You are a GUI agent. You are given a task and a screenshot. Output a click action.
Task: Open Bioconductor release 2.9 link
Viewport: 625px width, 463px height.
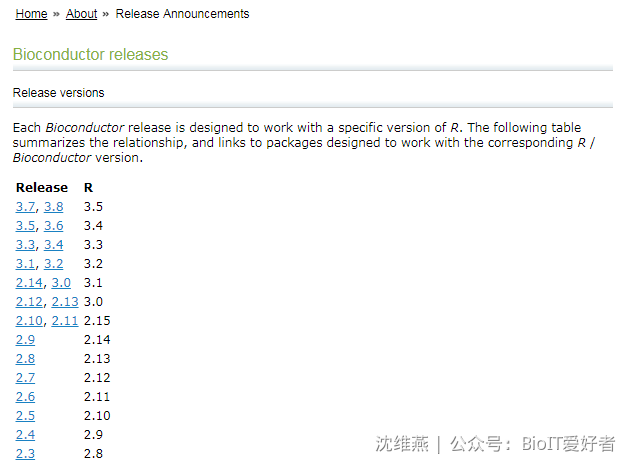[x=26, y=339]
